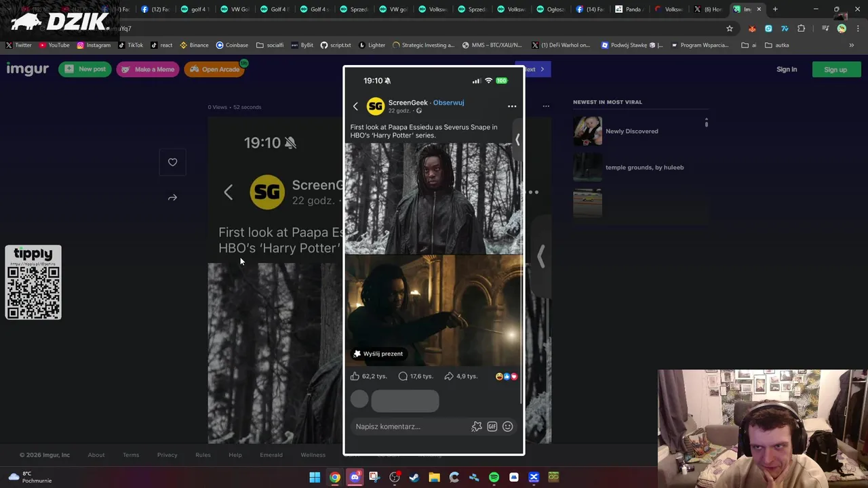This screenshot has width=868, height=488.
Task: Switch to the Panda browser tab
Action: (x=629, y=9)
